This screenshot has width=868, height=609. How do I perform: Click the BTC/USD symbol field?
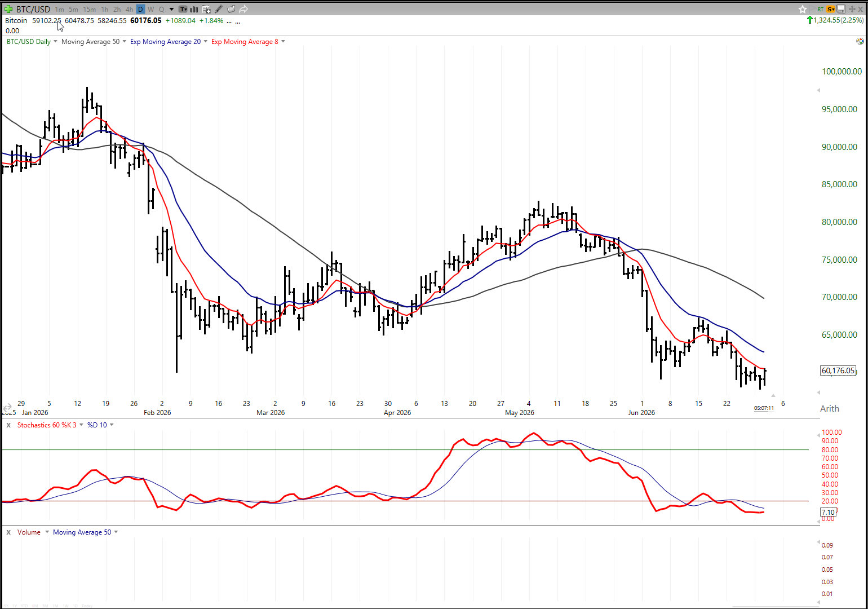click(x=33, y=9)
